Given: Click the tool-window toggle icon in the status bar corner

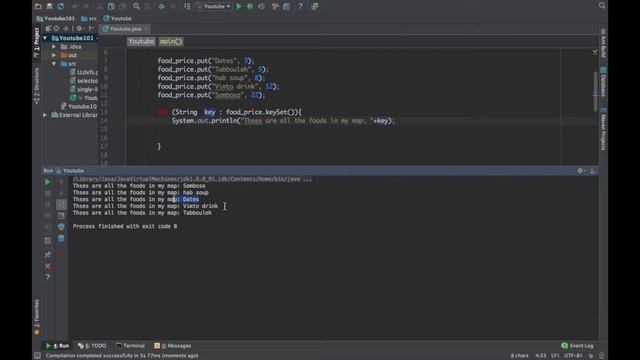Looking at the screenshot, I should coord(37,356).
